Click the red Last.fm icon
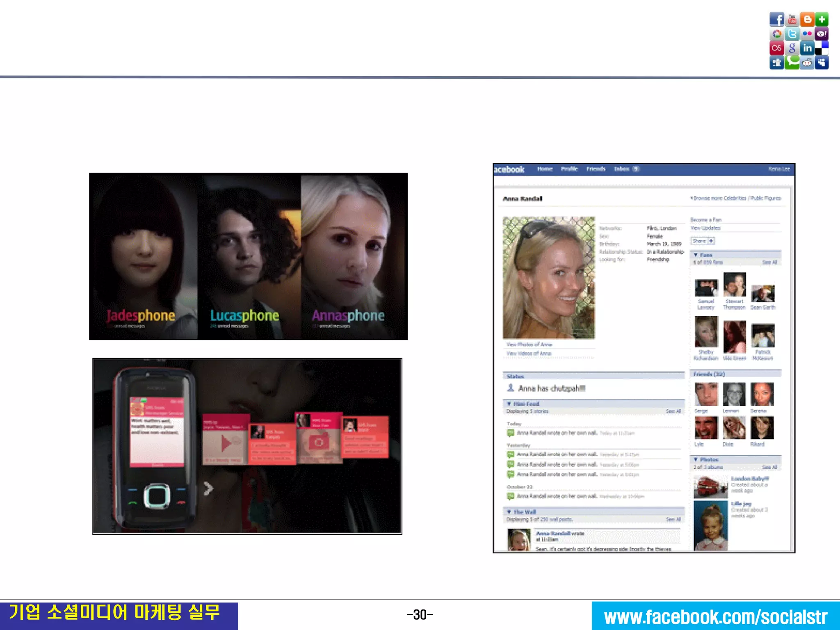 (x=776, y=48)
